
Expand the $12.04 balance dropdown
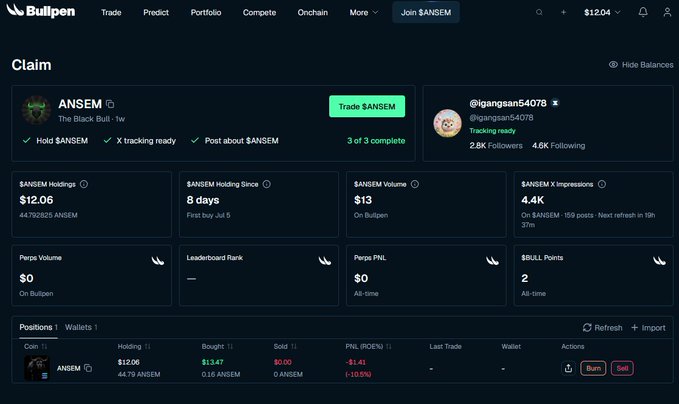pyautogui.click(x=602, y=13)
